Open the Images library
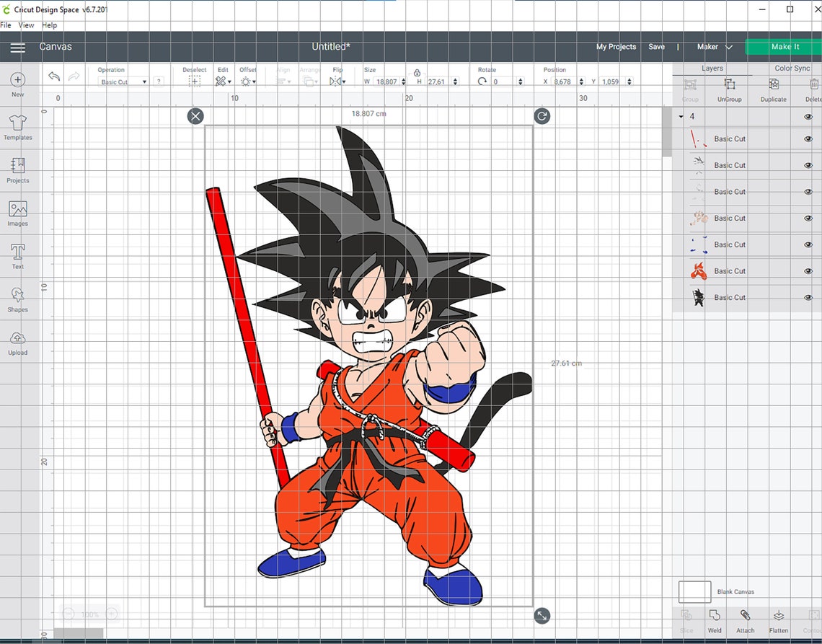The height and width of the screenshot is (644, 822). coord(18,208)
